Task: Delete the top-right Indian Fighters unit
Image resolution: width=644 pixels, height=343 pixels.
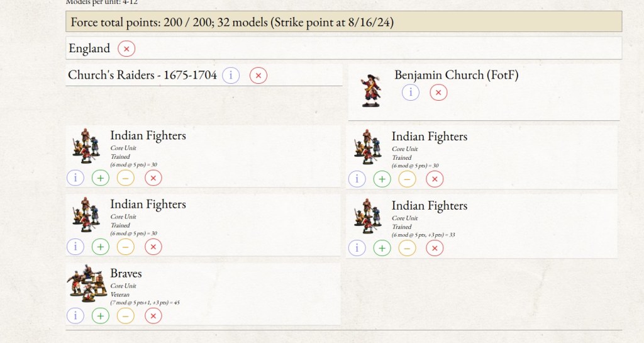Action: 435,179
